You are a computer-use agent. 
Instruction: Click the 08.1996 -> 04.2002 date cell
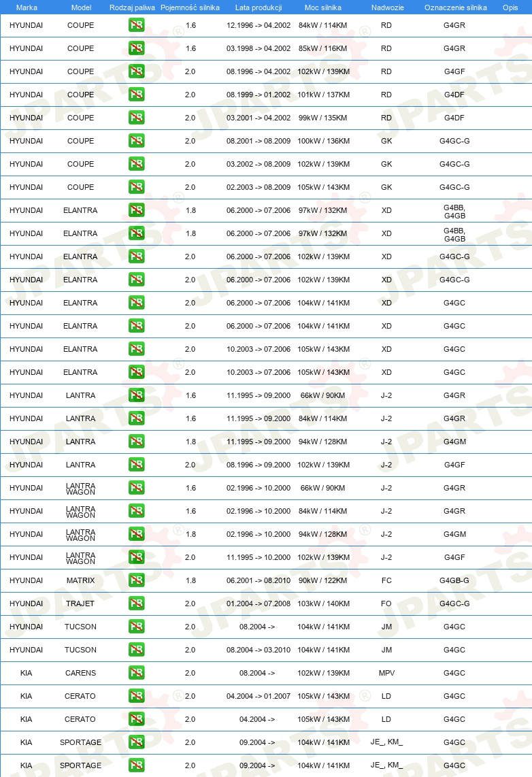[259, 72]
